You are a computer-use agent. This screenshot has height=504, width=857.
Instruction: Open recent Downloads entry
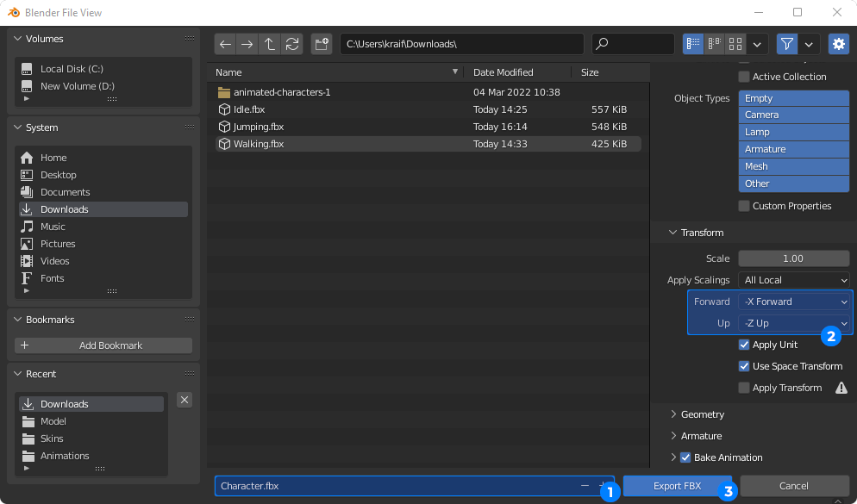pyautogui.click(x=91, y=404)
